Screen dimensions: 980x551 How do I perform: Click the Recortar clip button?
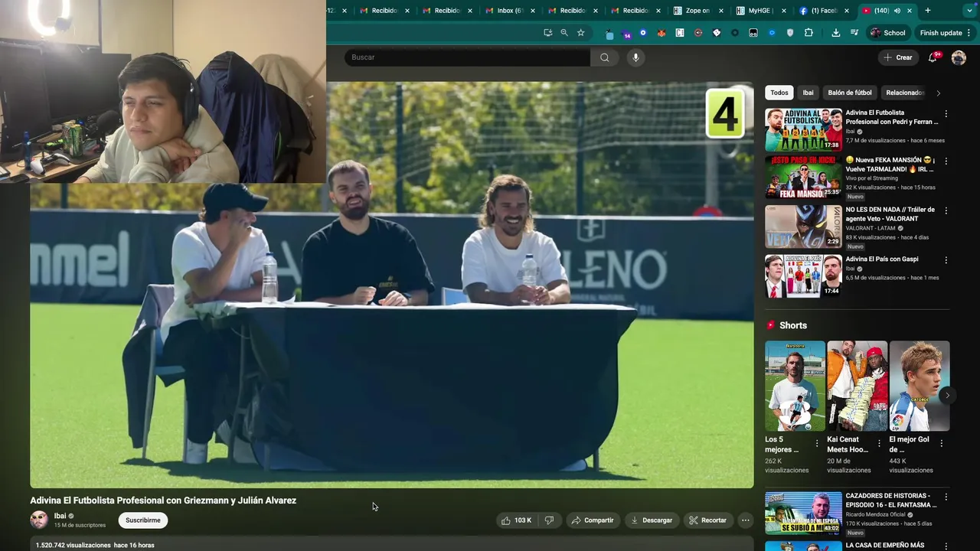coord(707,520)
